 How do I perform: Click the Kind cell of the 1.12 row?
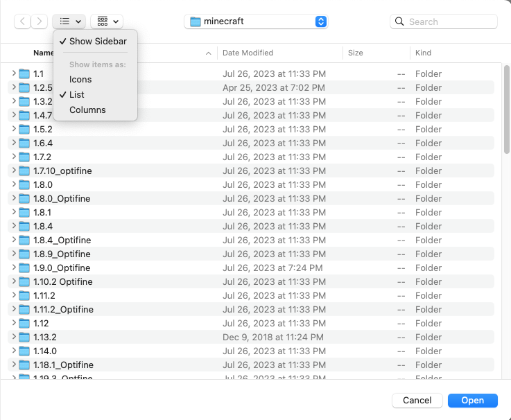428,323
